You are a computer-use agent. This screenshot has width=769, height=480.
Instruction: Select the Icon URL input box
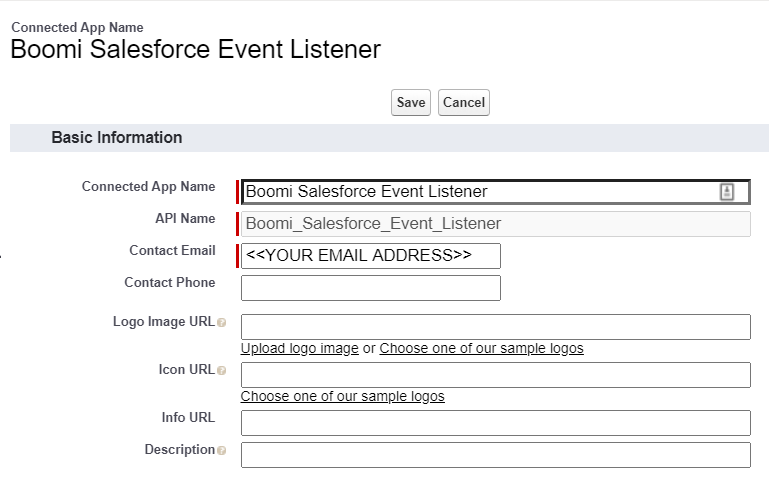pyautogui.click(x=495, y=375)
